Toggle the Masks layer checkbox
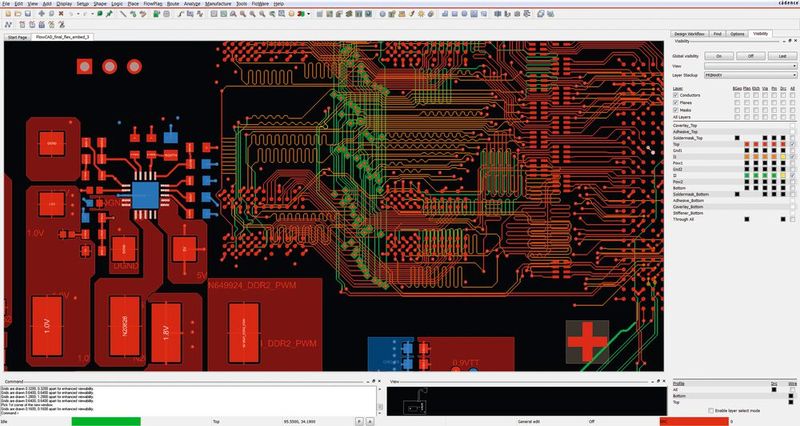 [675, 109]
